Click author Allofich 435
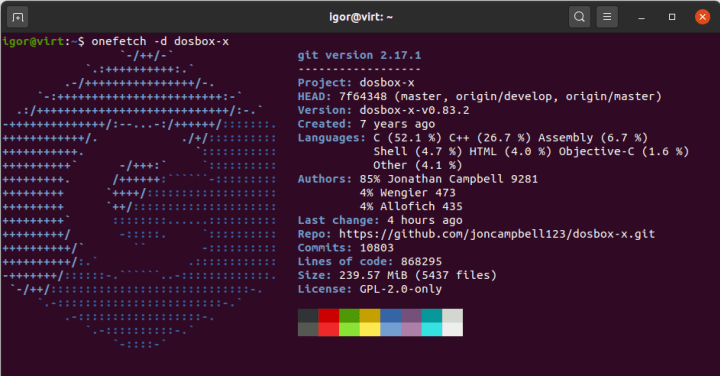 coord(411,207)
